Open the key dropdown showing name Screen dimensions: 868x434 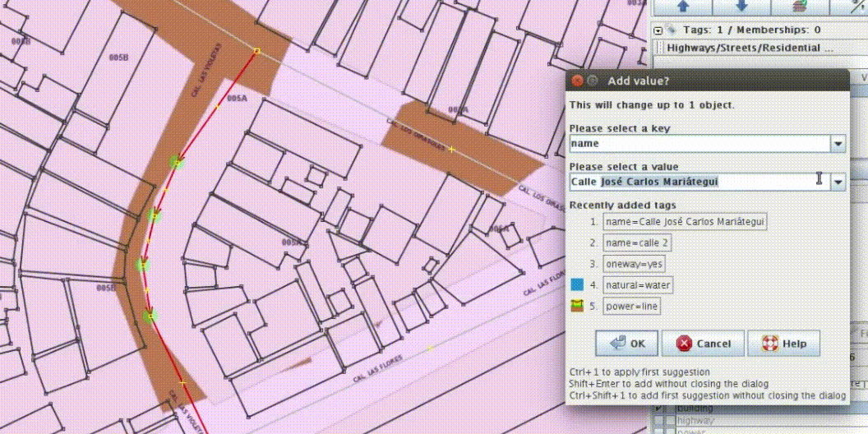coord(838,144)
